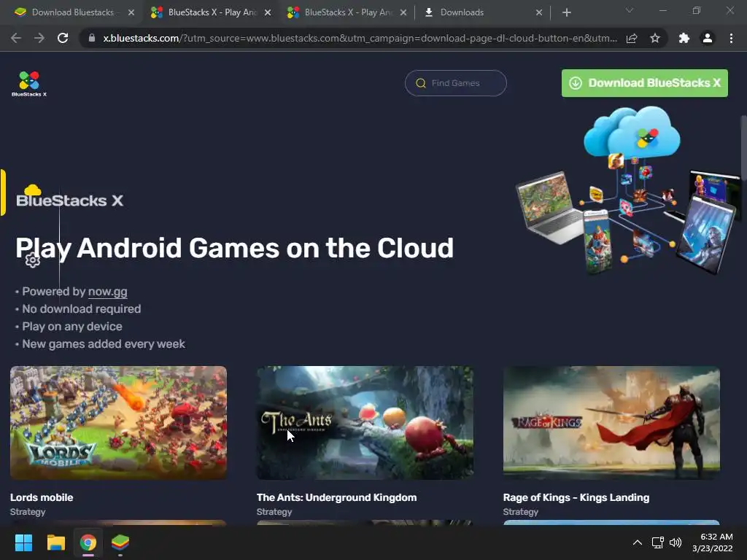This screenshot has height=560, width=747.
Task: Close the third BlueStacks X tab
Action: [403, 12]
